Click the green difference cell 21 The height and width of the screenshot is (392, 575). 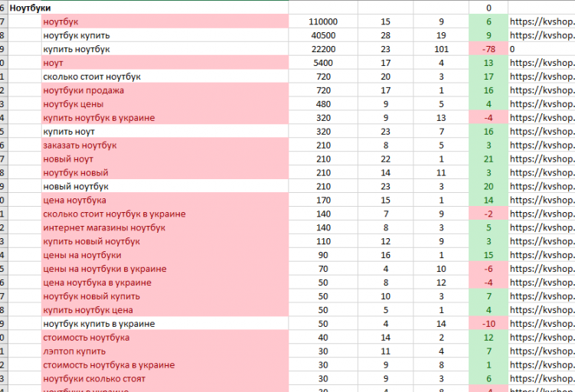point(488,158)
